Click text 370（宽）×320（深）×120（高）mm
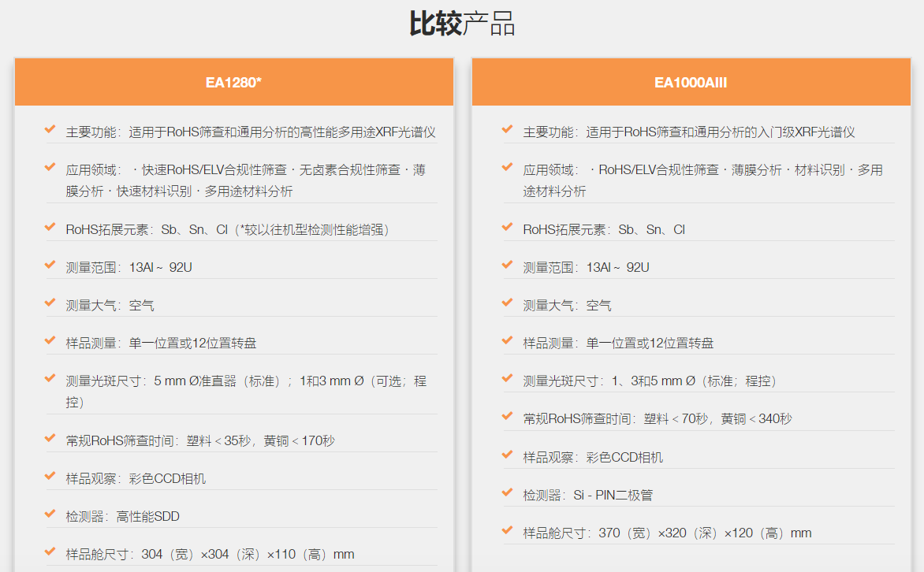This screenshot has width=924, height=572. tap(705, 533)
